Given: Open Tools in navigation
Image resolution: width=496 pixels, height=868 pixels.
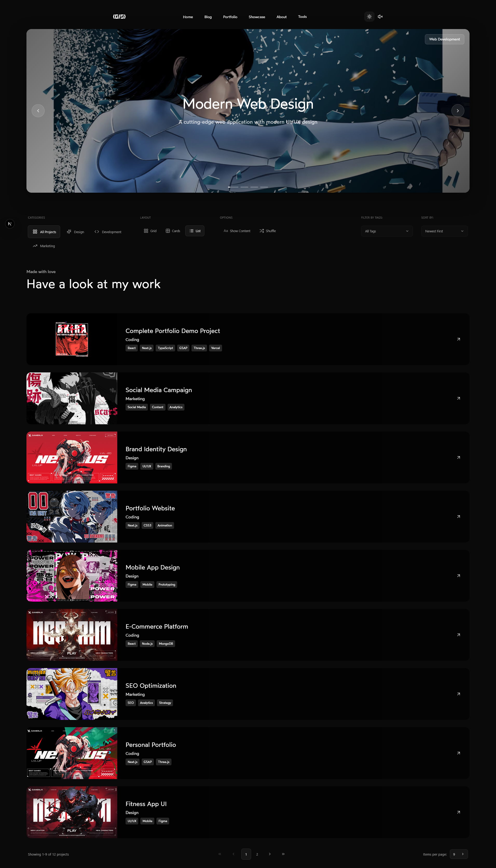Looking at the screenshot, I should tap(302, 17).
